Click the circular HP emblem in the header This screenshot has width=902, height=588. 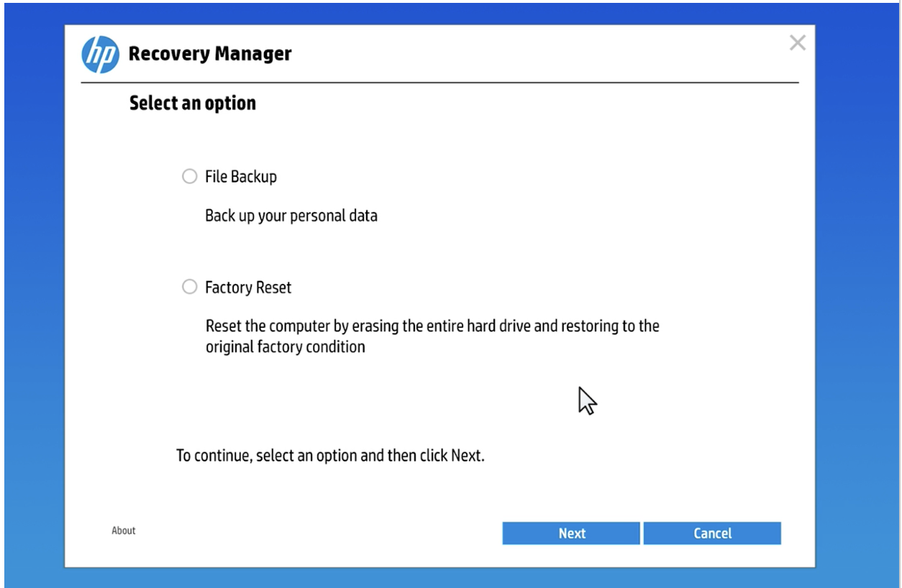click(x=99, y=52)
